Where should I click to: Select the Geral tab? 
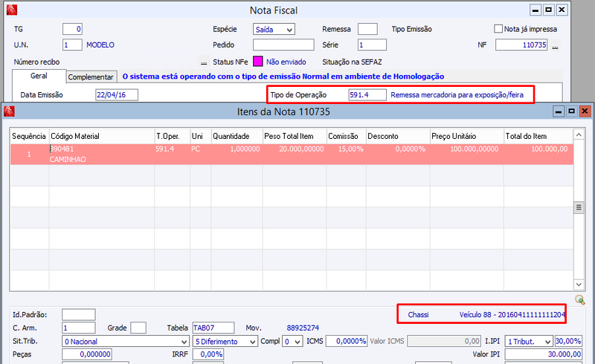point(39,76)
